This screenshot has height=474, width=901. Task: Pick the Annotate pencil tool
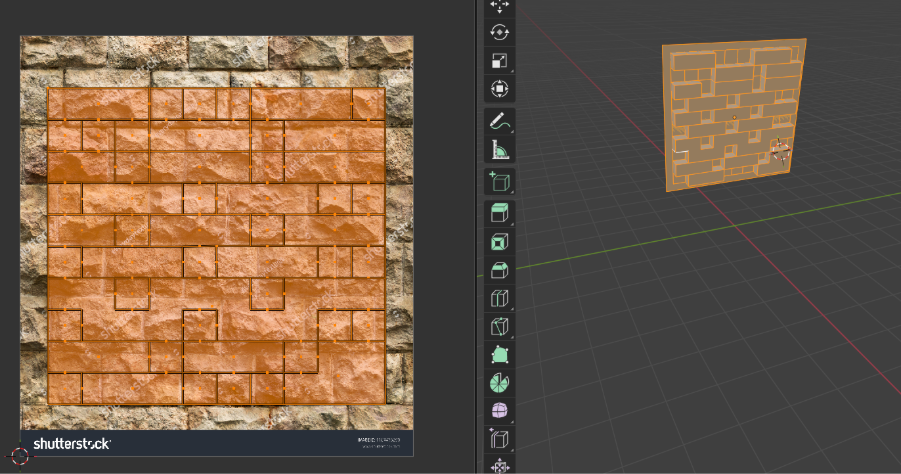tap(498, 123)
